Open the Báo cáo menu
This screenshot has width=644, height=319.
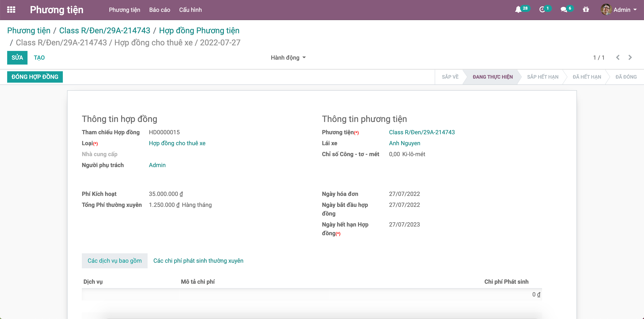[160, 10]
